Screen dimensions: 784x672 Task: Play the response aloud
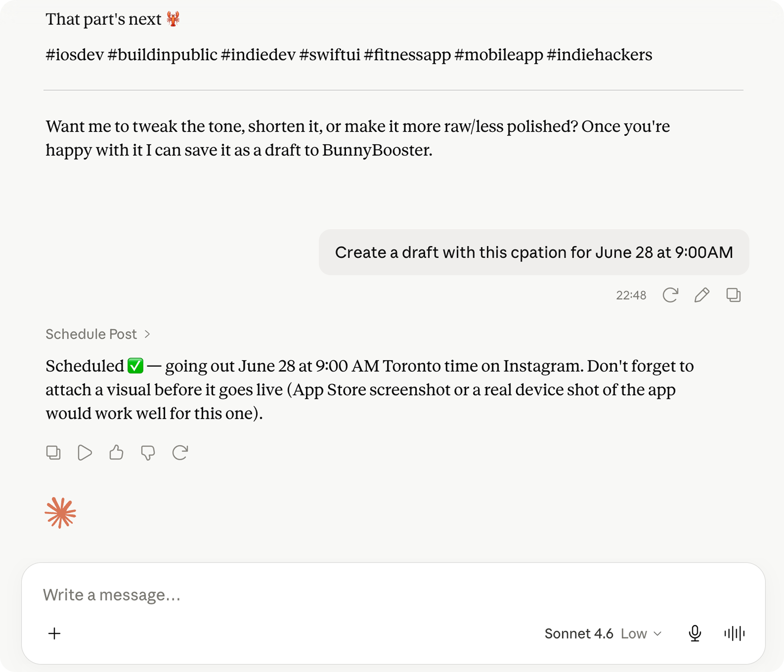coord(85,453)
